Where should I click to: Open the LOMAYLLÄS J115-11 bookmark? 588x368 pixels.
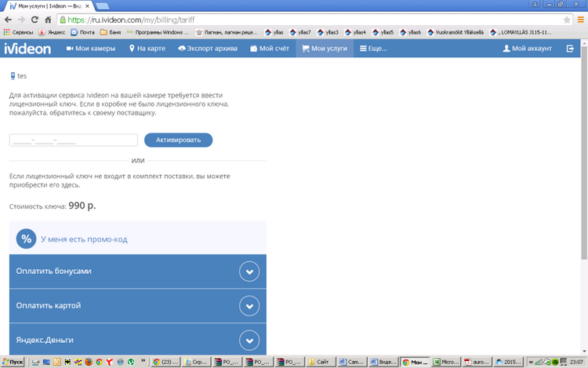click(x=521, y=32)
